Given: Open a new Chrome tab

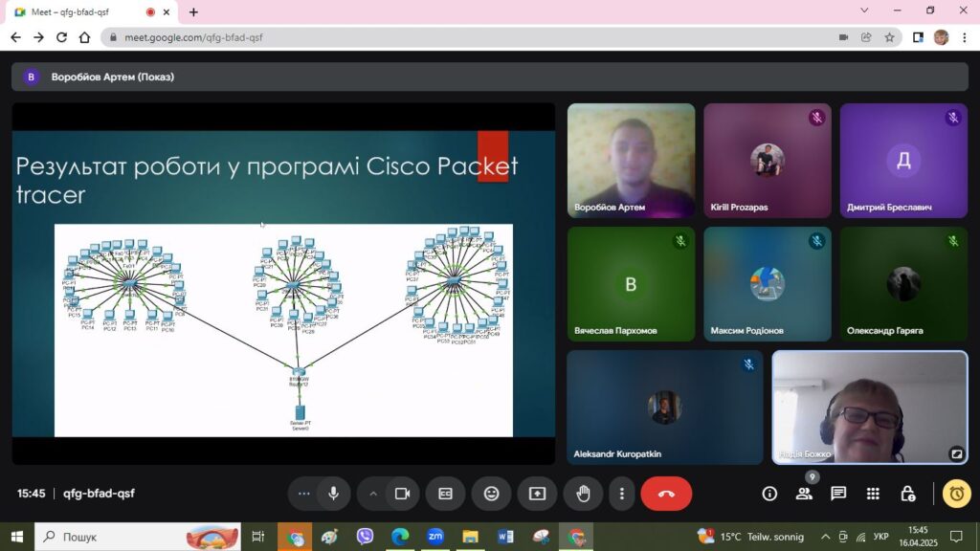Looking at the screenshot, I should (193, 11).
